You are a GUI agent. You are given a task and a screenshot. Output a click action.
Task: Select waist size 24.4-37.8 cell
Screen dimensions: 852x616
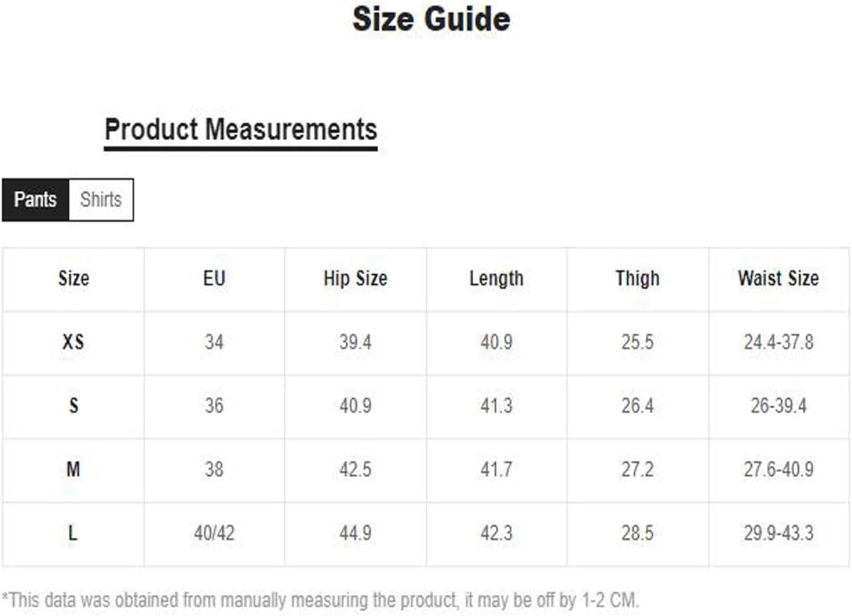(x=778, y=342)
